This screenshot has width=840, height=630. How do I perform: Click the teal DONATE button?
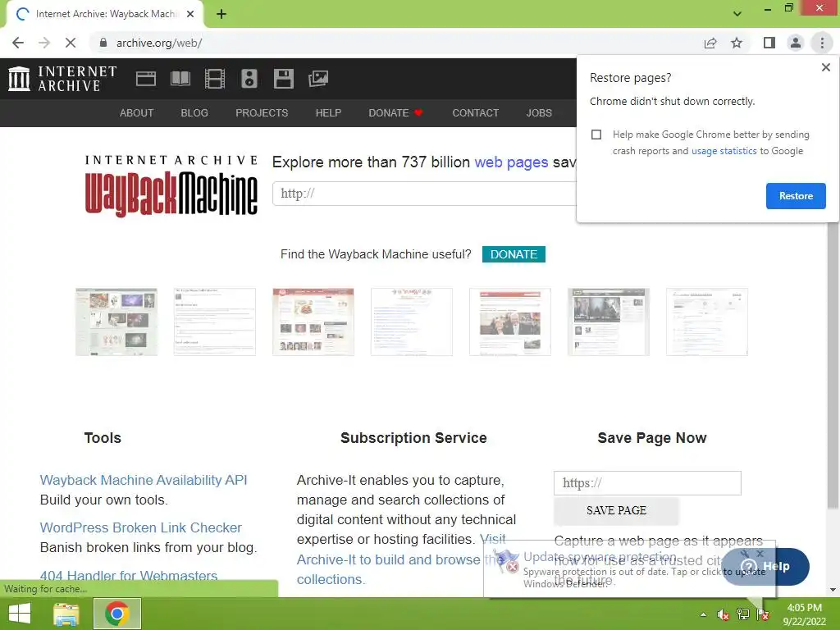click(x=514, y=254)
